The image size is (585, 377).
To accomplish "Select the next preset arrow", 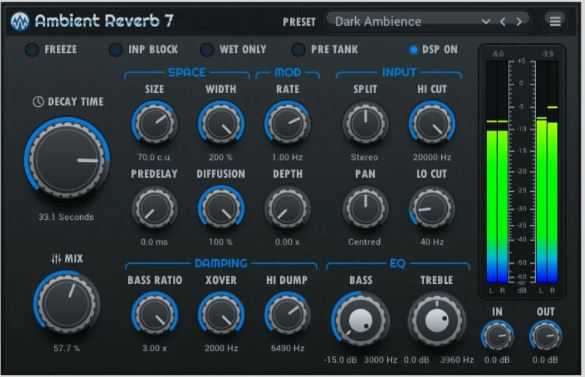I will (x=519, y=22).
